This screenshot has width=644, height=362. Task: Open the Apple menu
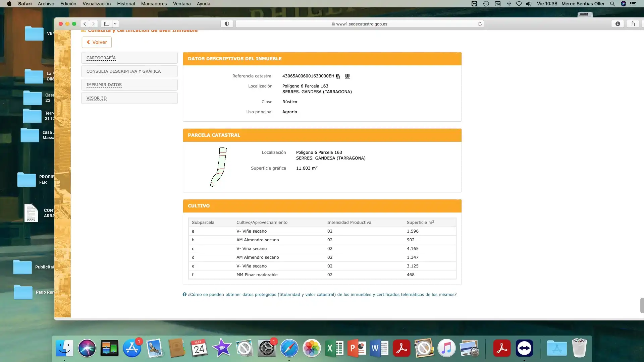pyautogui.click(x=9, y=4)
